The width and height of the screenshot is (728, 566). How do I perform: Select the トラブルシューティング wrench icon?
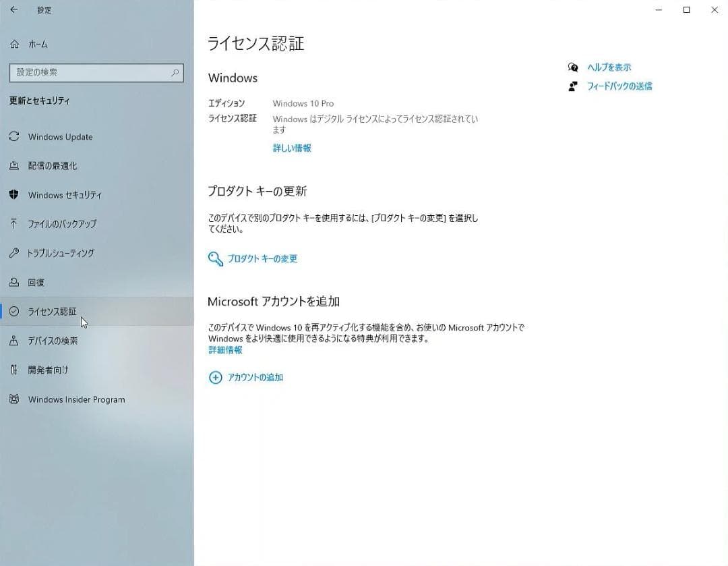pos(13,253)
